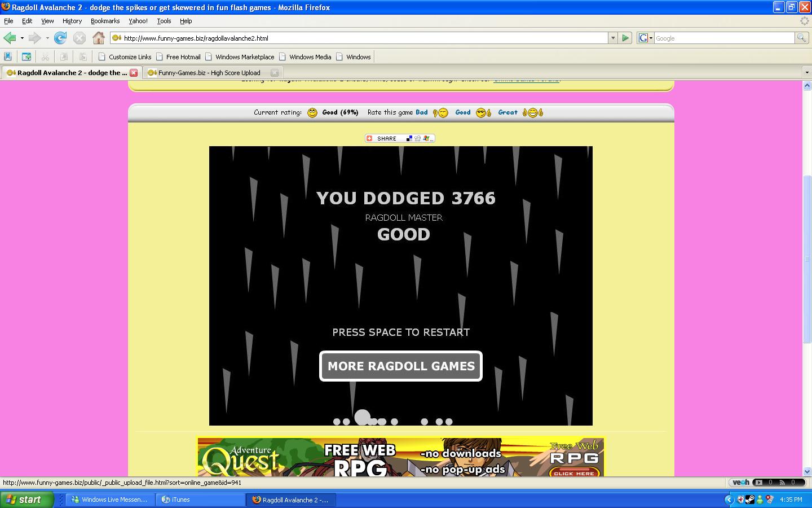Image resolution: width=812 pixels, height=508 pixels.
Task: Open the search engine selector dropdown
Action: 646,38
